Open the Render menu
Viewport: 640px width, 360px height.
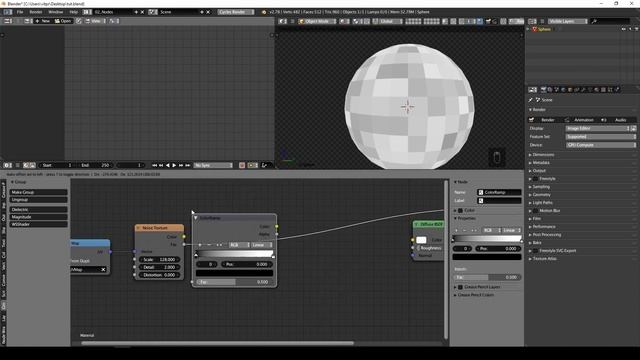tap(36, 12)
